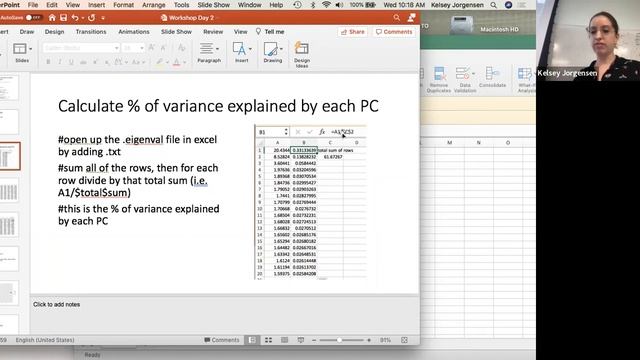Click the text '#open up the .eigenval file'
640x360 pixels.
111,140
